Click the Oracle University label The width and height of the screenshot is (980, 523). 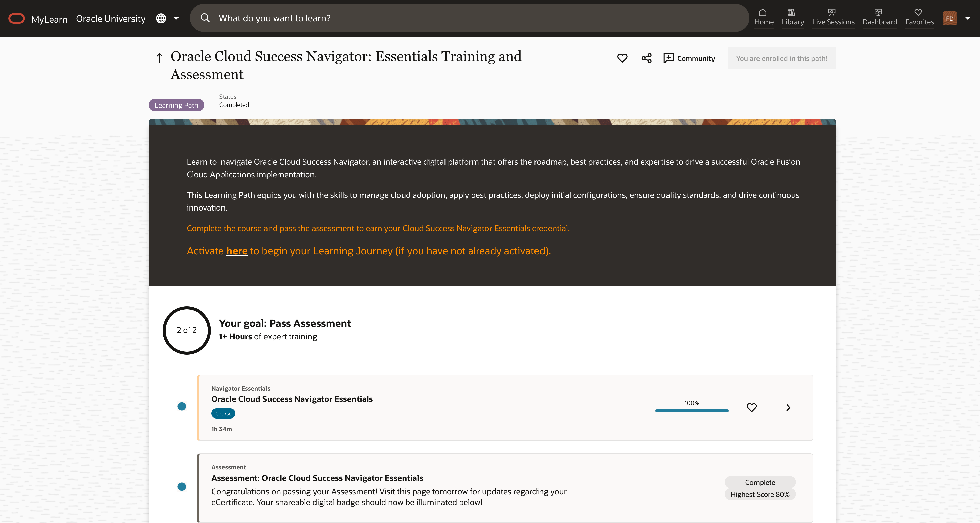[x=111, y=19]
